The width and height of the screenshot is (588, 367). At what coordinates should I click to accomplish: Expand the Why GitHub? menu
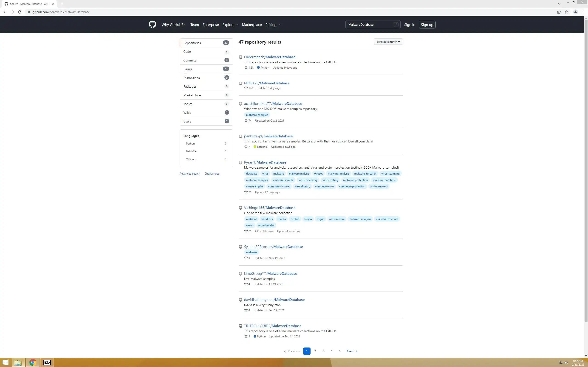point(174,25)
